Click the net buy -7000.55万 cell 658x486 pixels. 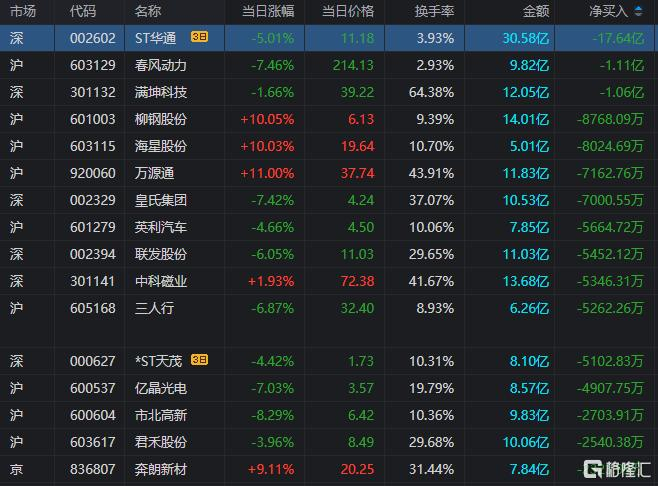[610, 200]
